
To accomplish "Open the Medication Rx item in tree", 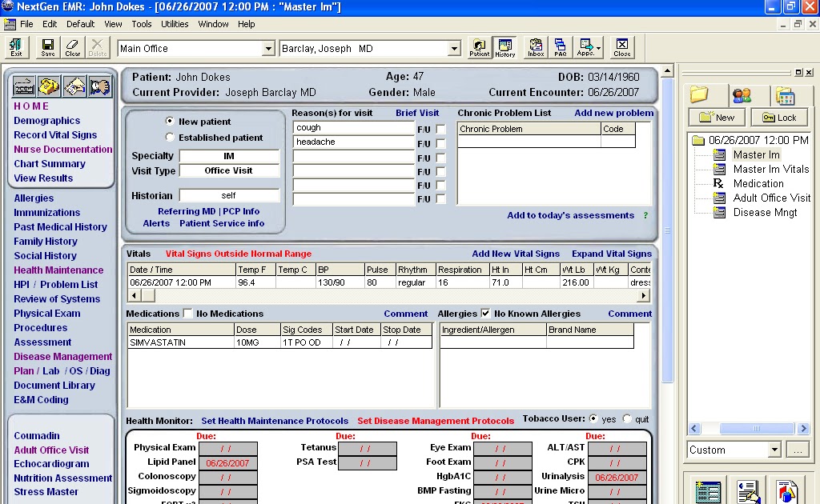I will (x=758, y=183).
